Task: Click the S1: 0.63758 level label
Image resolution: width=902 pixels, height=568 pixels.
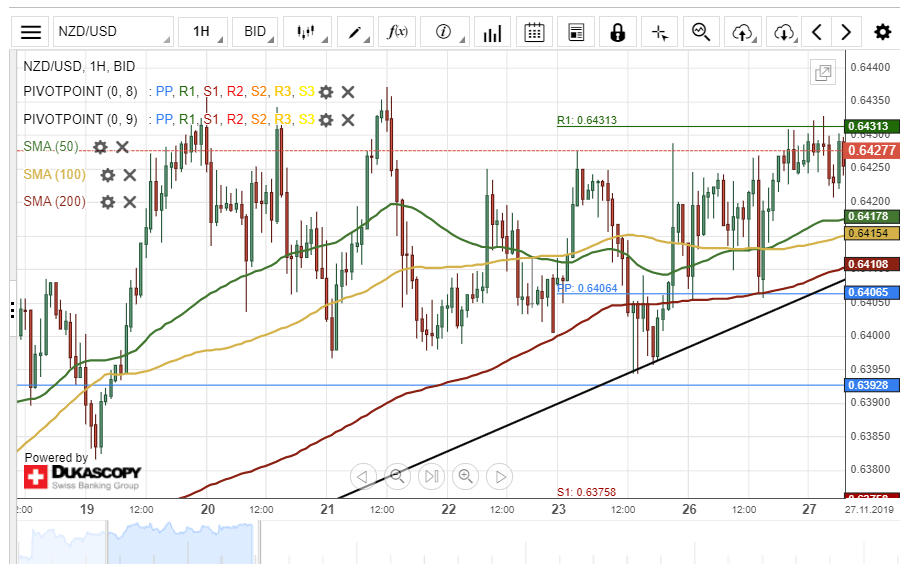Action: (586, 492)
